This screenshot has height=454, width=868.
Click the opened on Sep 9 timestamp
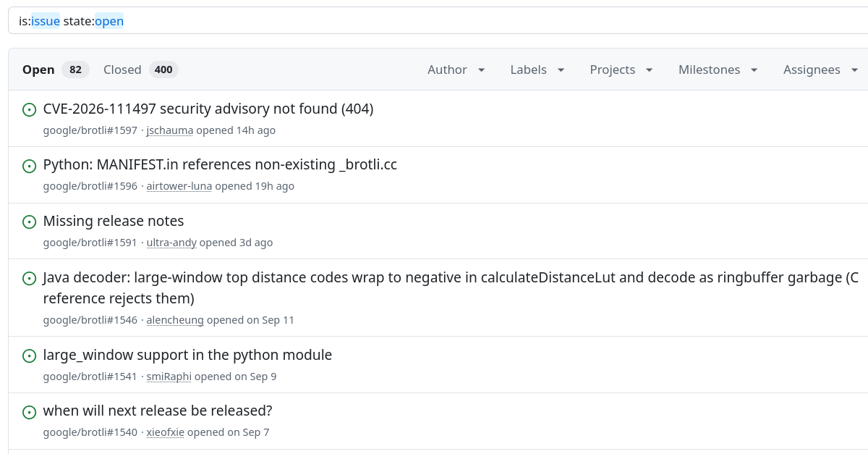click(236, 377)
